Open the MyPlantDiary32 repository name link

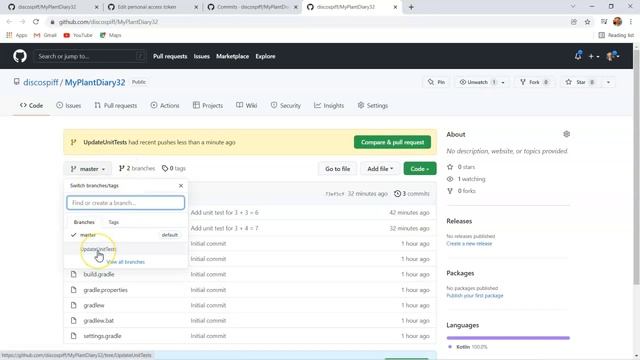click(95, 82)
